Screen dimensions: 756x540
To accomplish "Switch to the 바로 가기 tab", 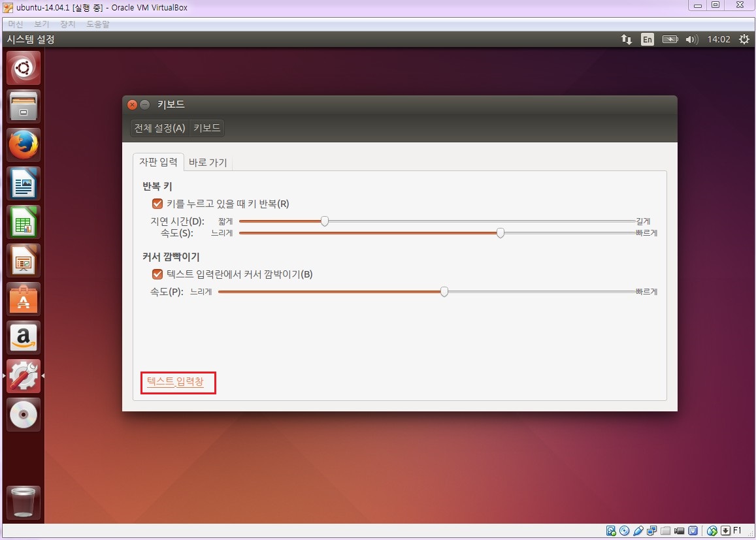I will 208,162.
